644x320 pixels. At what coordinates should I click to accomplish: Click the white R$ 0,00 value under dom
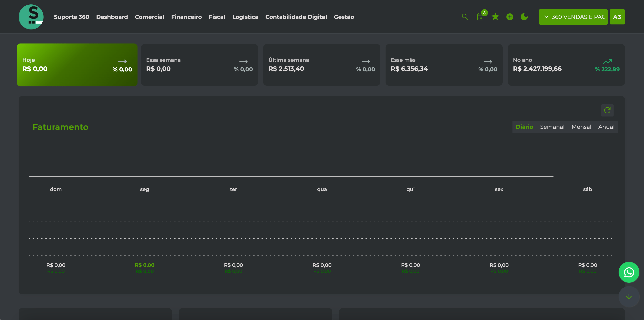(x=56, y=265)
